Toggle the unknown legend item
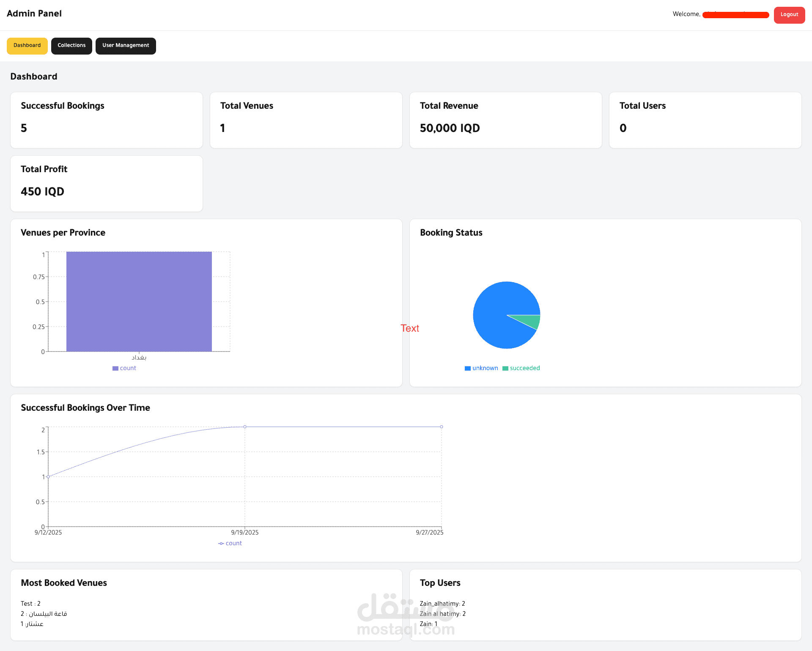 481,368
